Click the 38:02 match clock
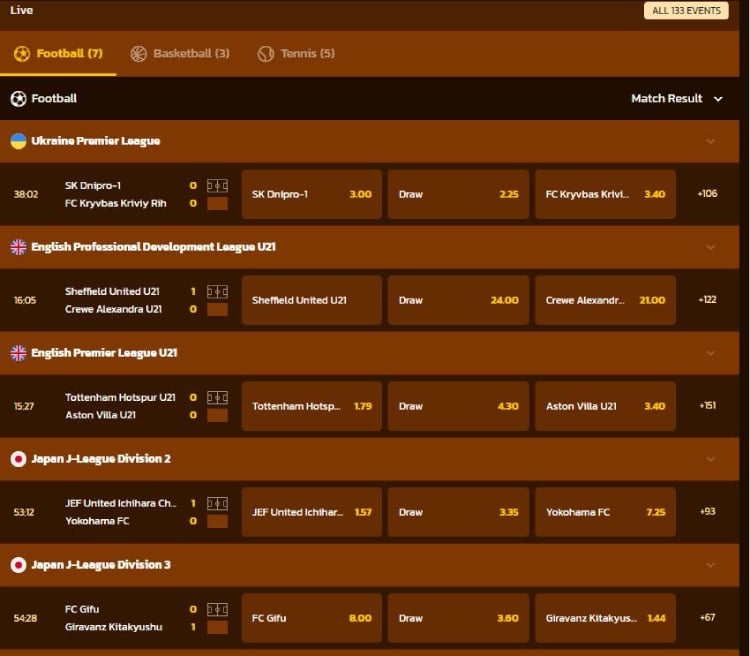The image size is (750, 656). [26, 194]
